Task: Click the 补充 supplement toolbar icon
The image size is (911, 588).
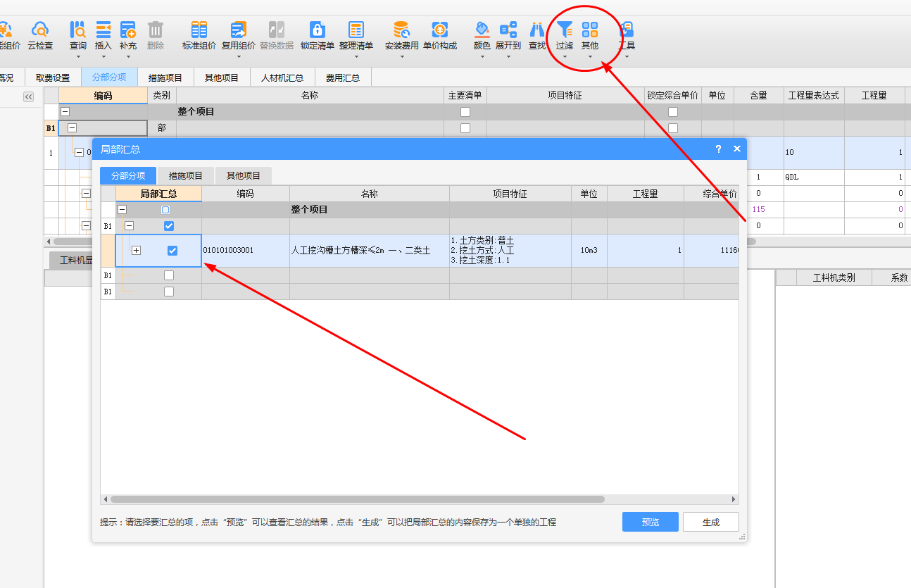Action: (127, 30)
